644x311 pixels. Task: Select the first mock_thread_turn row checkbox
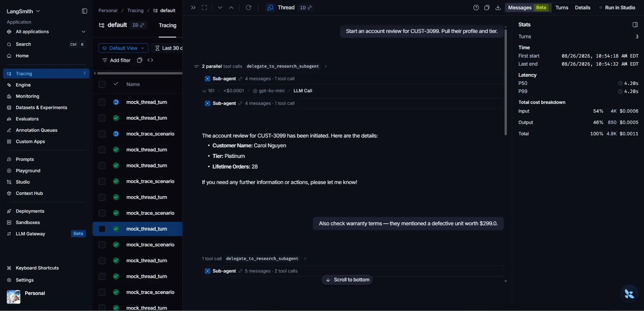click(102, 102)
